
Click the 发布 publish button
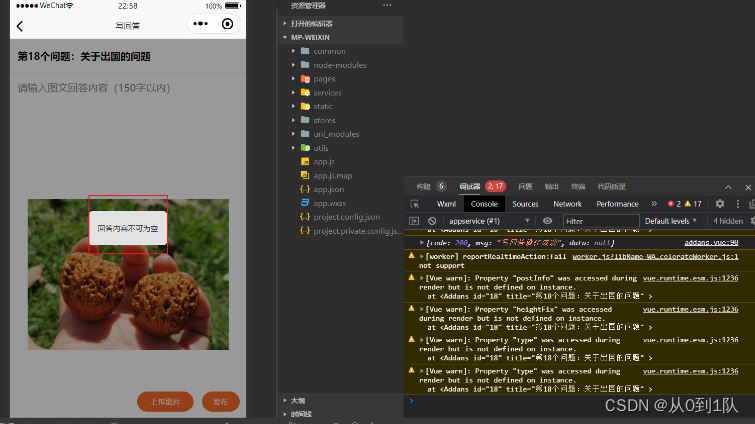click(x=221, y=401)
